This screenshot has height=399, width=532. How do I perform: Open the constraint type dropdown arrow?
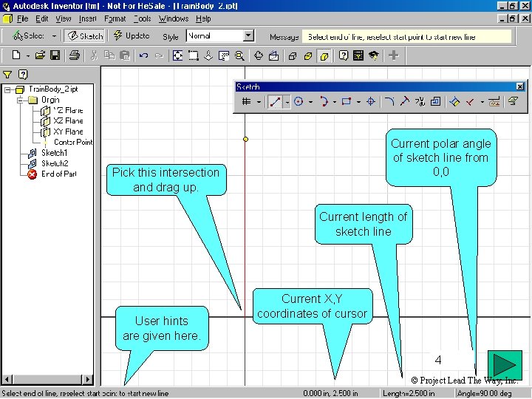coord(482,101)
